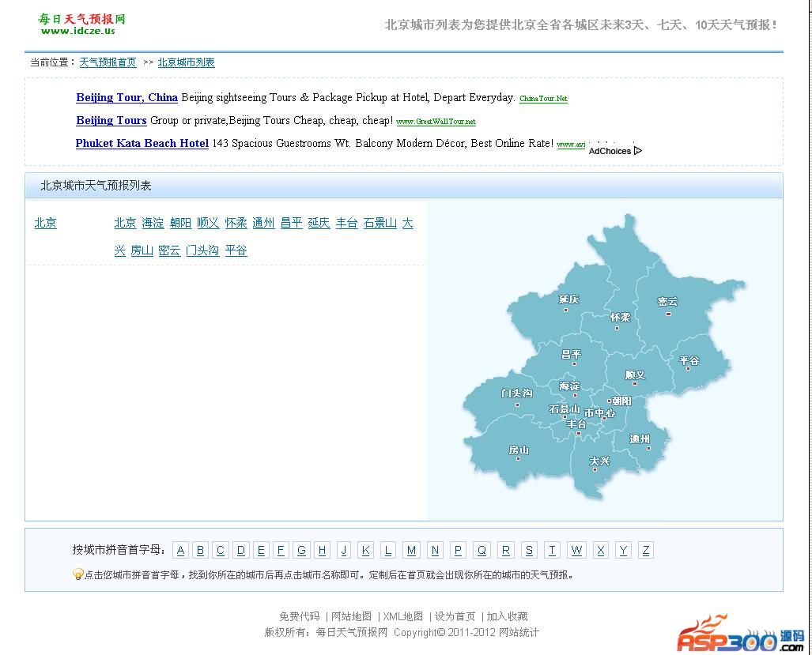
Task: Open 网站地图 footer link
Action: coord(351,616)
